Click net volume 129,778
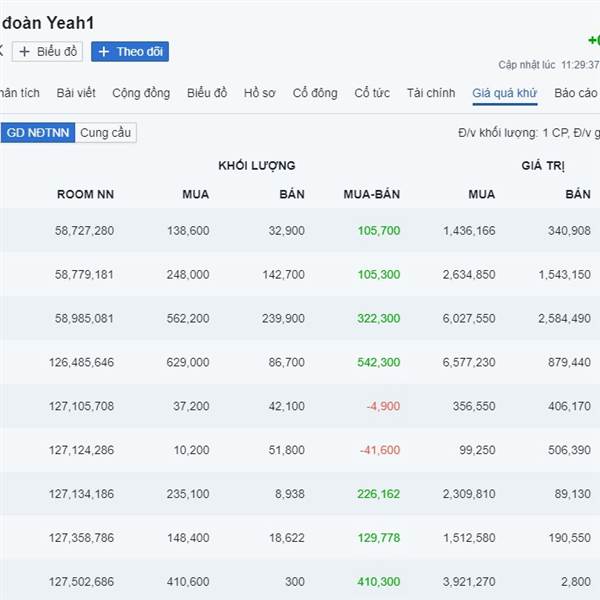600x600 pixels. pyautogui.click(x=379, y=538)
